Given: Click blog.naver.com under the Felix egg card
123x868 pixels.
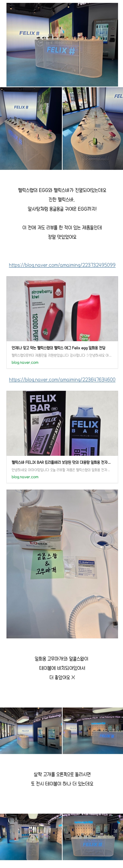Looking at the screenshot, I should point(25,363).
